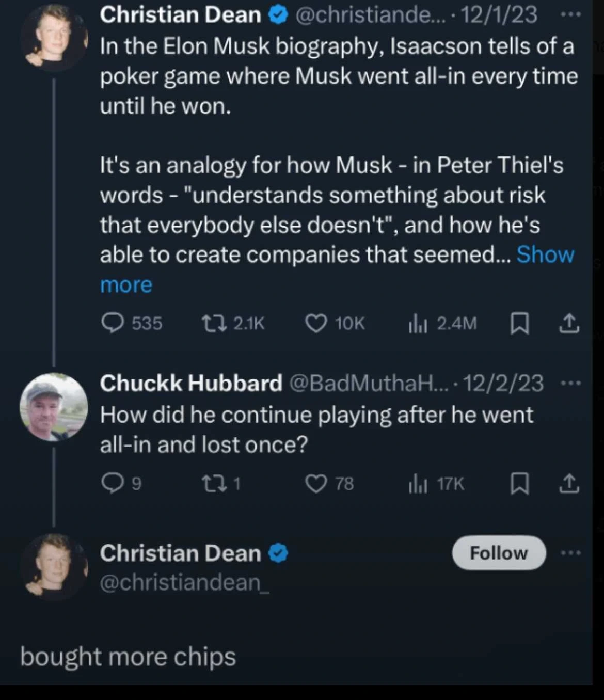Bookmark Christian Dean's top tweet
Screen dimensions: 604x700
coord(519,323)
